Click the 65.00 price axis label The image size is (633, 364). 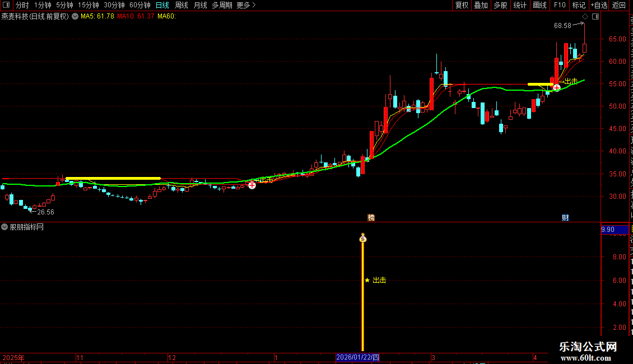pos(617,39)
